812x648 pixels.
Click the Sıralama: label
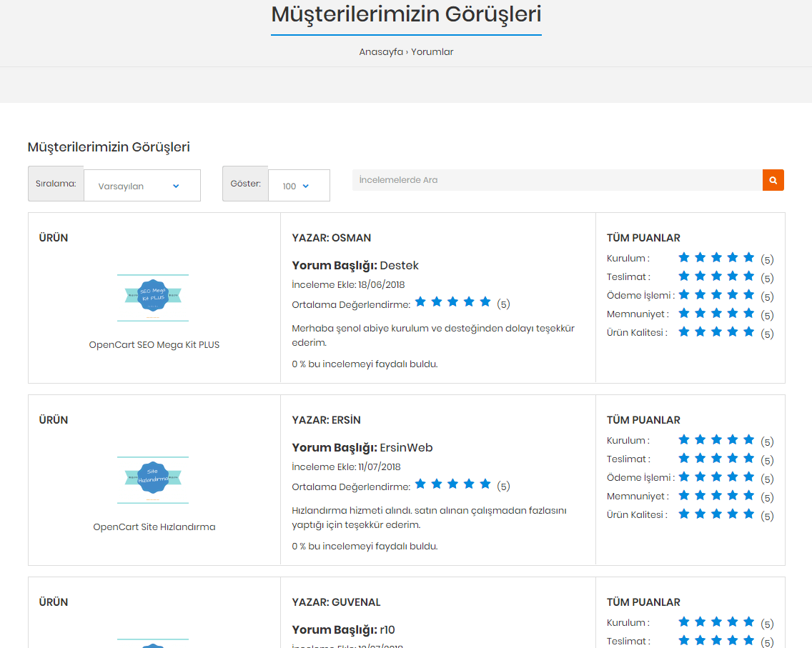[56, 184]
